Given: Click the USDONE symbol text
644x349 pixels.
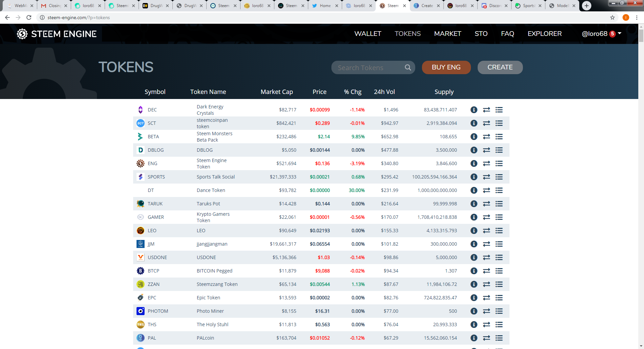Looking at the screenshot, I should [157, 257].
